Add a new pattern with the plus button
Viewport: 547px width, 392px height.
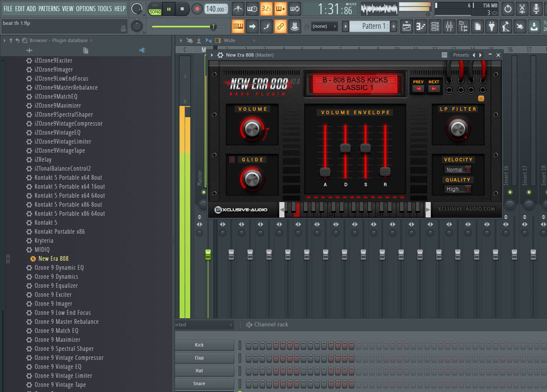point(394,27)
